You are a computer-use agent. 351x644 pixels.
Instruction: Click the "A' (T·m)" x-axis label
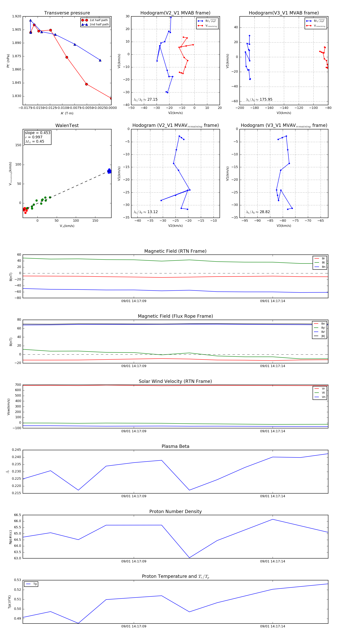click(67, 113)
